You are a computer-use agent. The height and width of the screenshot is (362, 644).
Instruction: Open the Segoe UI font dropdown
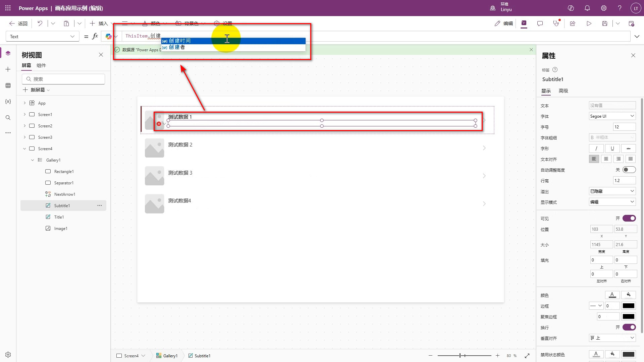click(x=612, y=116)
